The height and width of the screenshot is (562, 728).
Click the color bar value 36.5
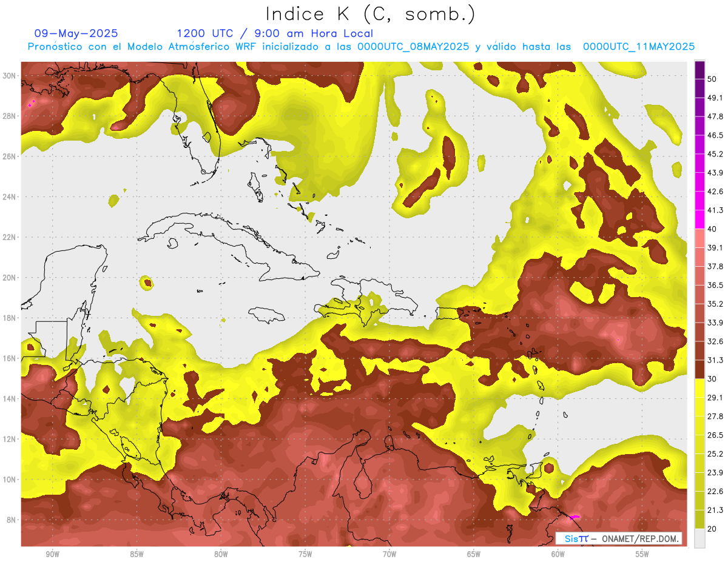pyautogui.click(x=716, y=285)
